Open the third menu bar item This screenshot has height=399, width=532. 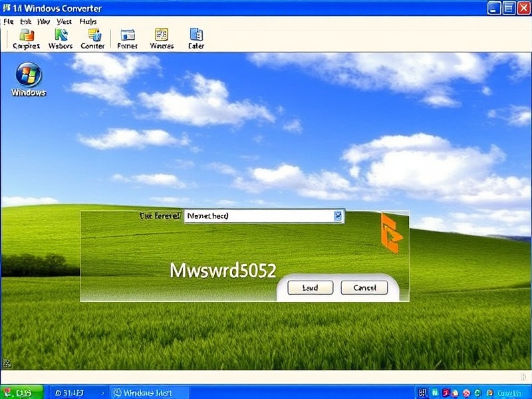(44, 21)
